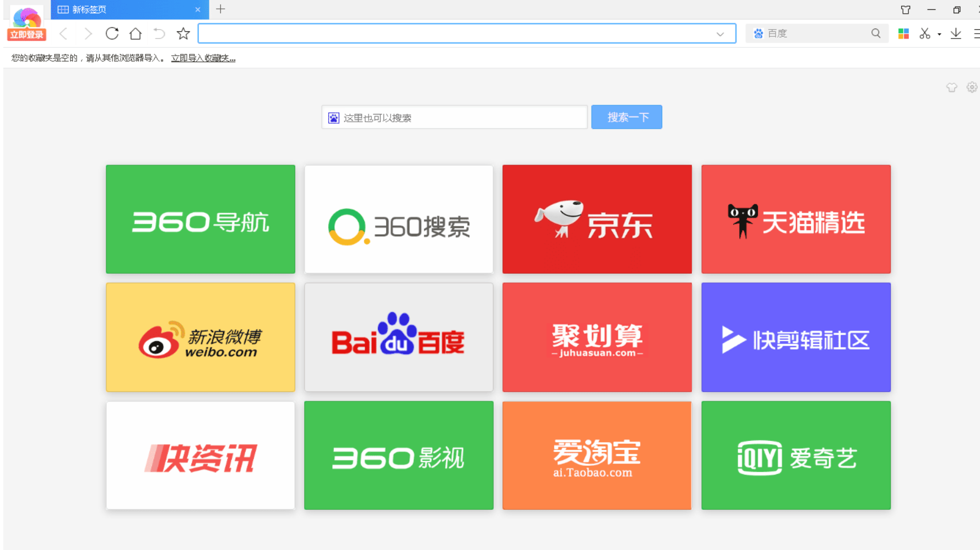Open a new tab with the plus button
The height and width of the screenshot is (550, 980).
(x=220, y=9)
